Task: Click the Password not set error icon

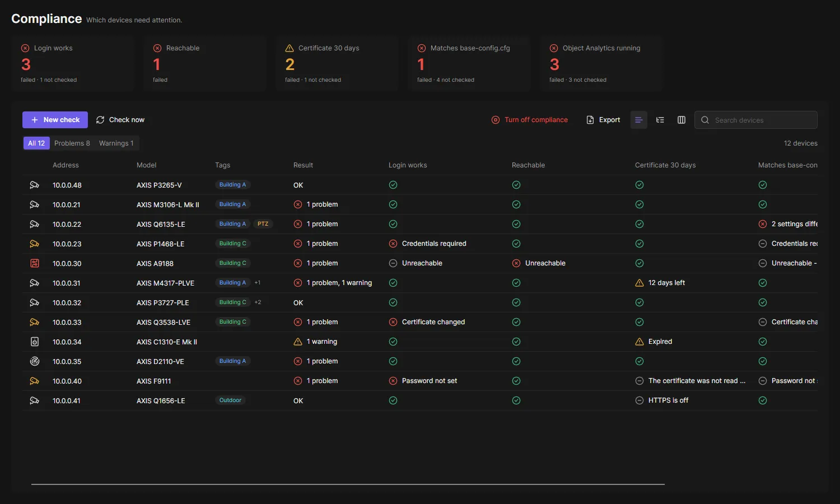Action: [393, 381]
